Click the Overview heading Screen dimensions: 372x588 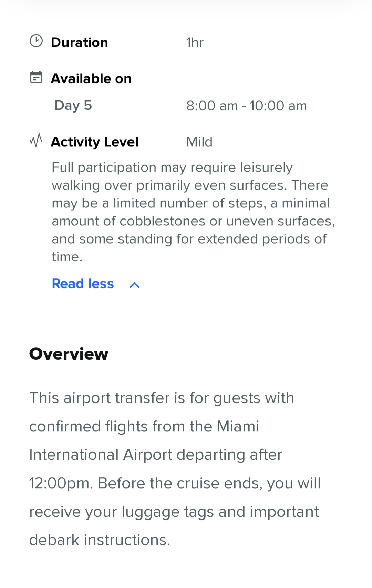pyautogui.click(x=69, y=354)
